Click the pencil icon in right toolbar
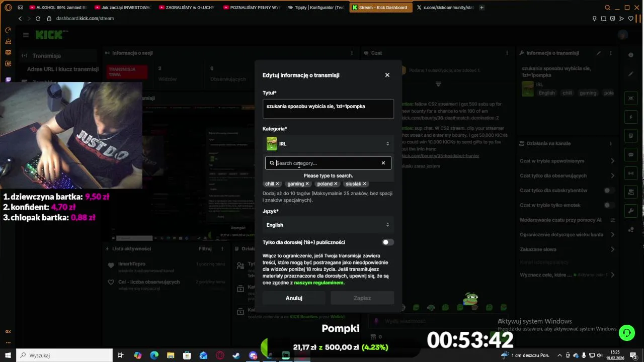This screenshot has width=644, height=362. 631,74
